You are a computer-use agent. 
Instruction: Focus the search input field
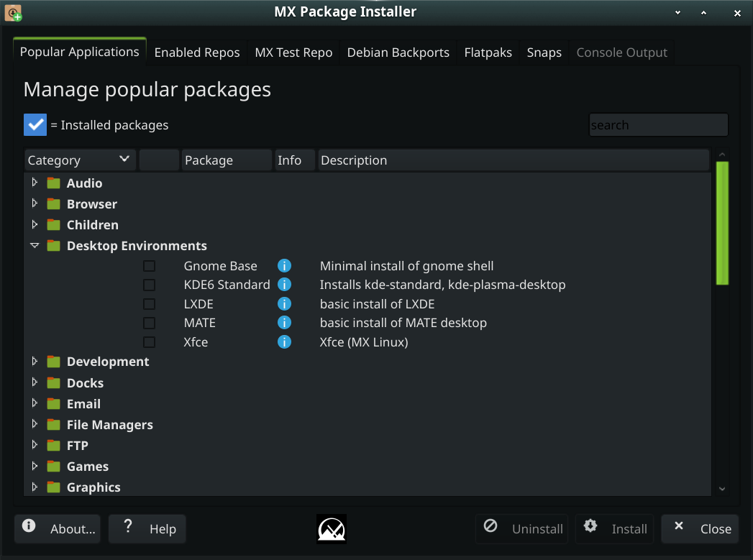pos(658,125)
